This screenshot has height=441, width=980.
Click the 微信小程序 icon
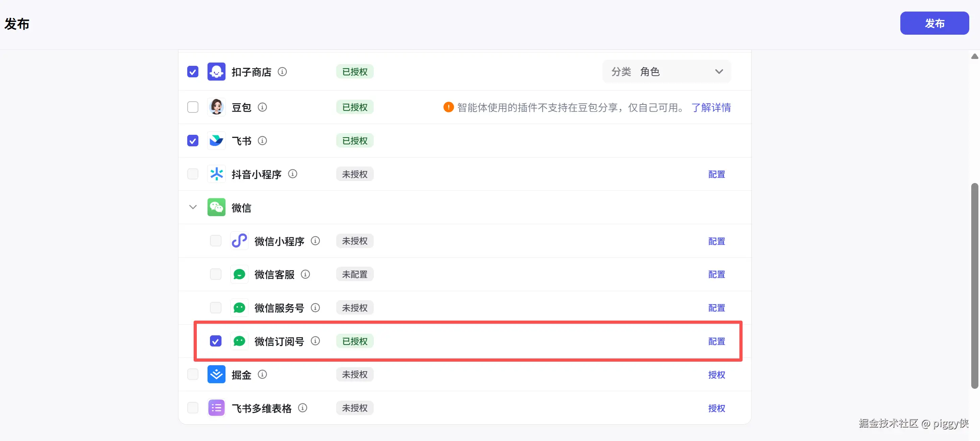(239, 241)
